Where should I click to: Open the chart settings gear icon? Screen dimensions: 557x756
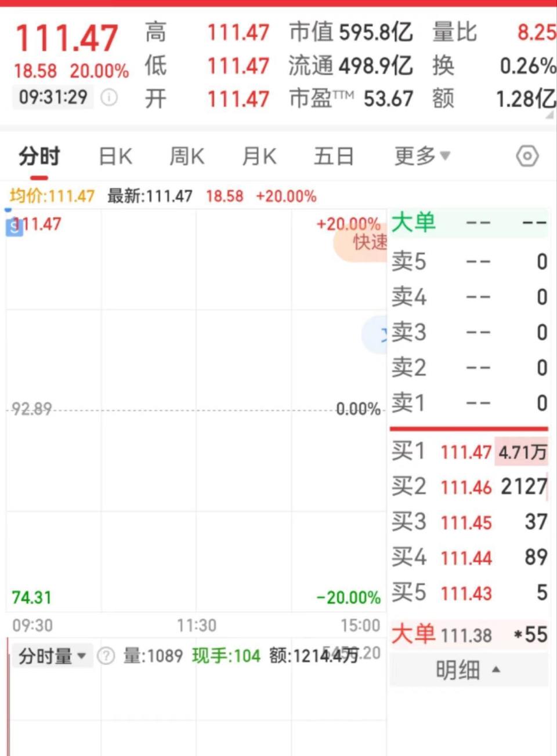click(x=527, y=156)
